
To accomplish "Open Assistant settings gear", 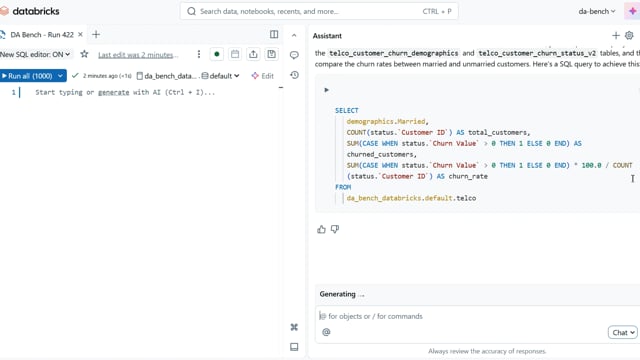I will [629, 36].
